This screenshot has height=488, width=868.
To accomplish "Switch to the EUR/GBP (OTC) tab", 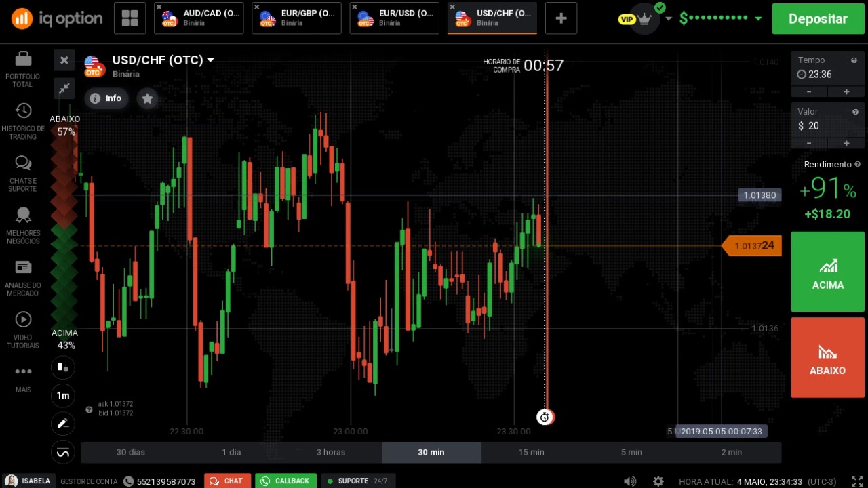I will pyautogui.click(x=296, y=18).
